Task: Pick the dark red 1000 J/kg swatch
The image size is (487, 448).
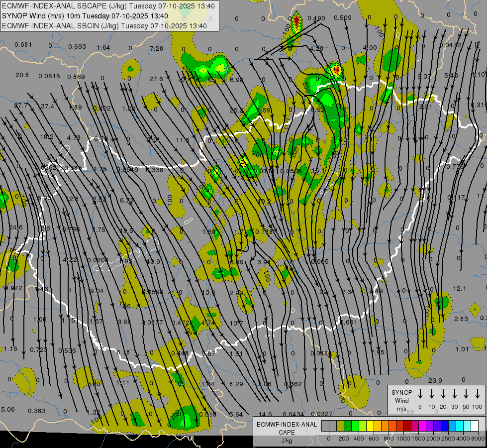Action: 408,426
